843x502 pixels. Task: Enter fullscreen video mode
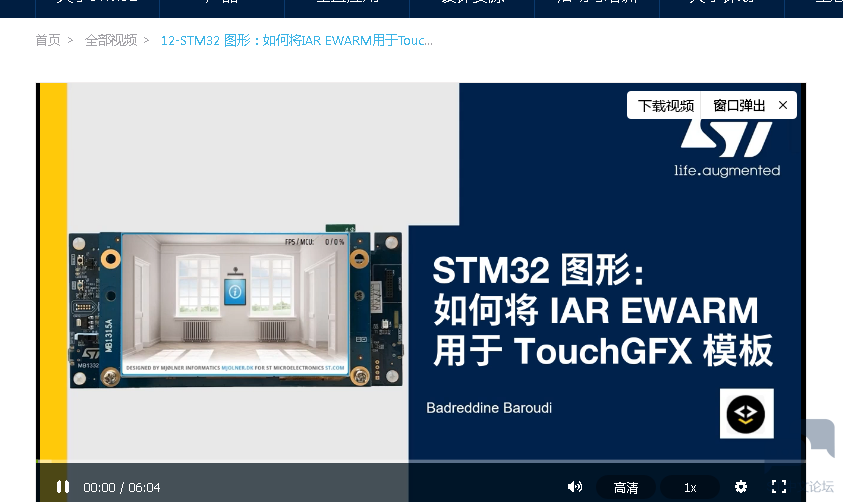click(x=779, y=487)
